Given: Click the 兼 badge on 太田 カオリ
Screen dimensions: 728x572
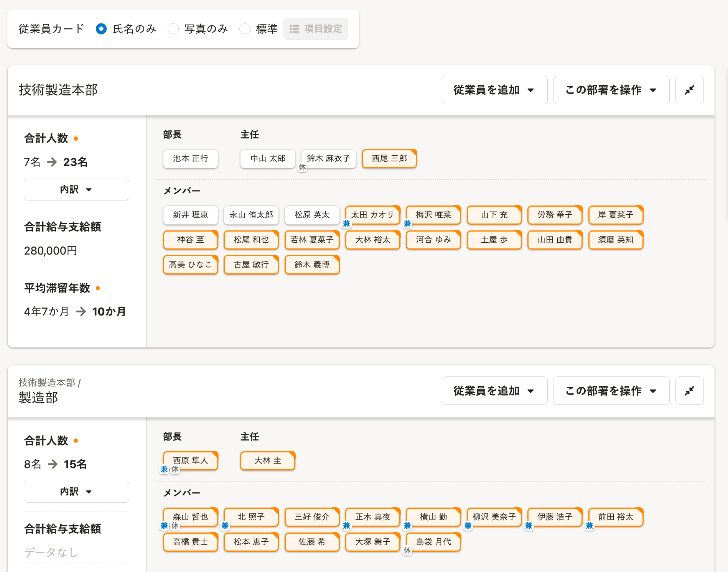Looking at the screenshot, I should pos(346,224).
